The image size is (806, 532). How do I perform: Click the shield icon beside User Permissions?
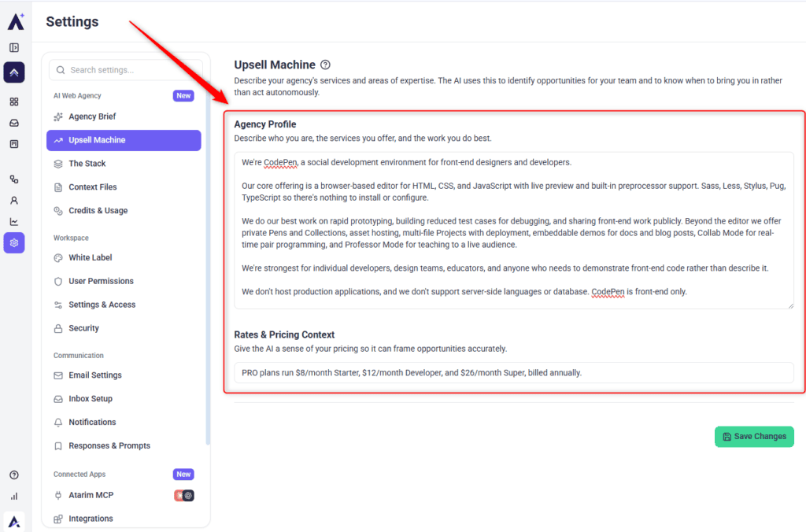[x=58, y=281]
